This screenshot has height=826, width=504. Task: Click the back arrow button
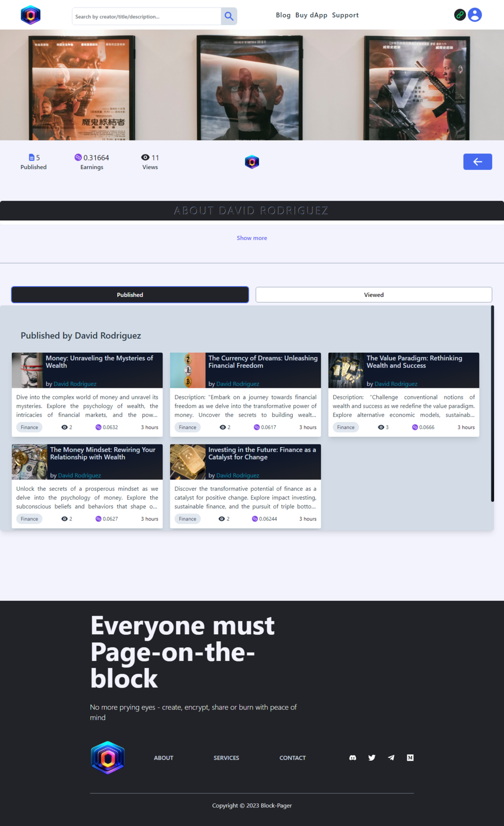pos(477,162)
